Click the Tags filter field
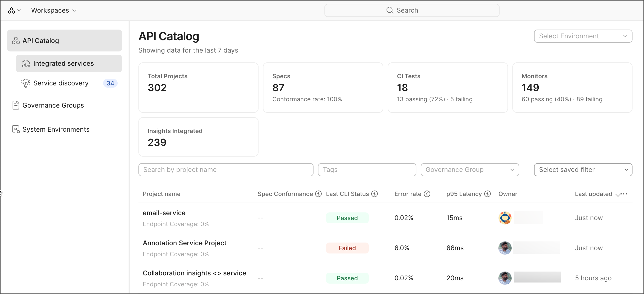 tap(367, 170)
